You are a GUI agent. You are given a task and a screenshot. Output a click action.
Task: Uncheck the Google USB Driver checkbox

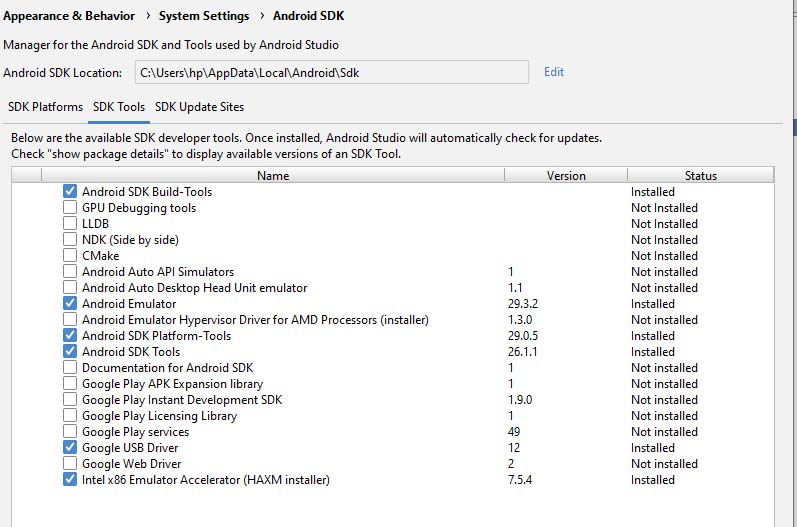click(70, 448)
